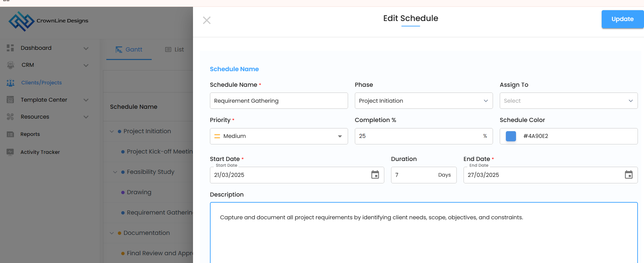Click the blue Schedule Color swatch
Image resolution: width=644 pixels, height=263 pixels.
point(511,136)
